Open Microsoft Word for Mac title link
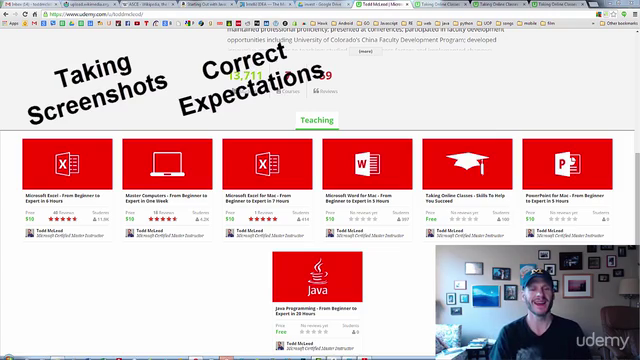This screenshot has width=640, height=360. [x=358, y=198]
